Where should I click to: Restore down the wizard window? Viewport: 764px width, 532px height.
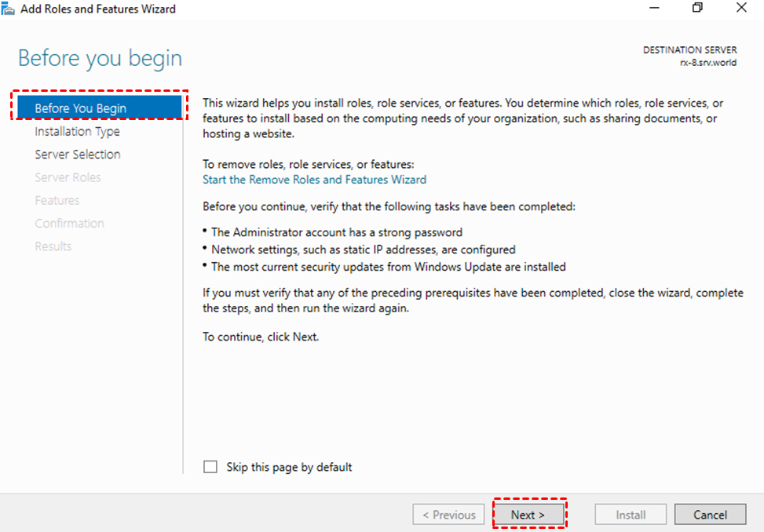[698, 8]
